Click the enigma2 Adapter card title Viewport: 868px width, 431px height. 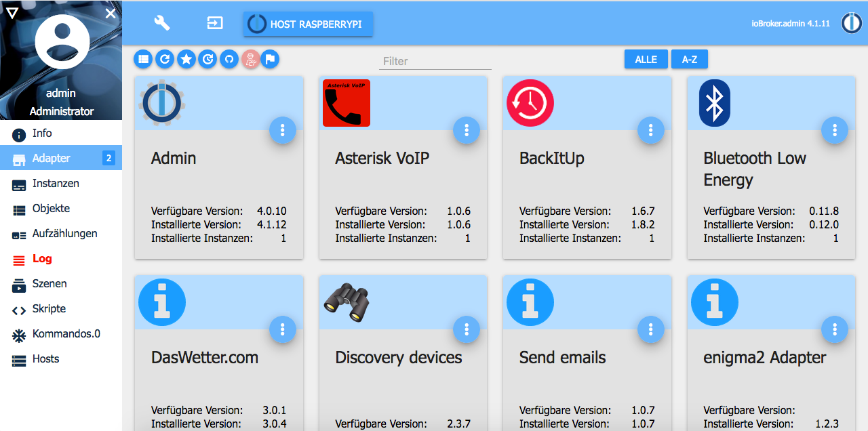pos(765,358)
